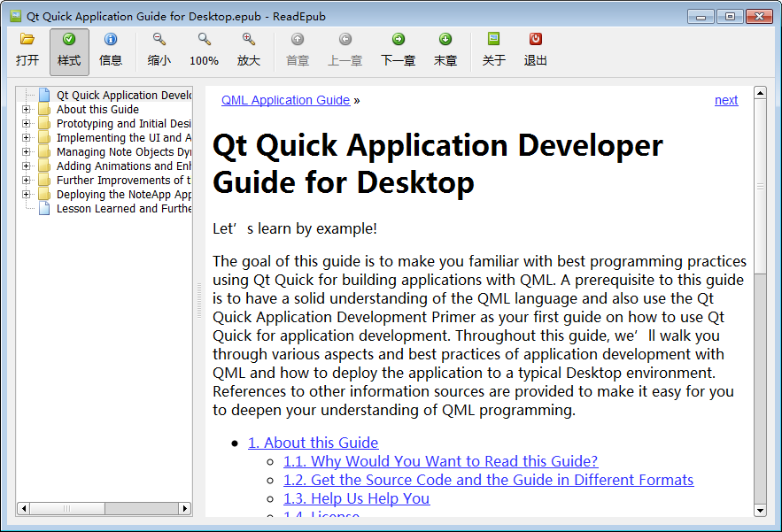Image resolution: width=782 pixels, height=532 pixels.
Task: Expand the Prototyping and Initial Design node
Action: coord(26,123)
